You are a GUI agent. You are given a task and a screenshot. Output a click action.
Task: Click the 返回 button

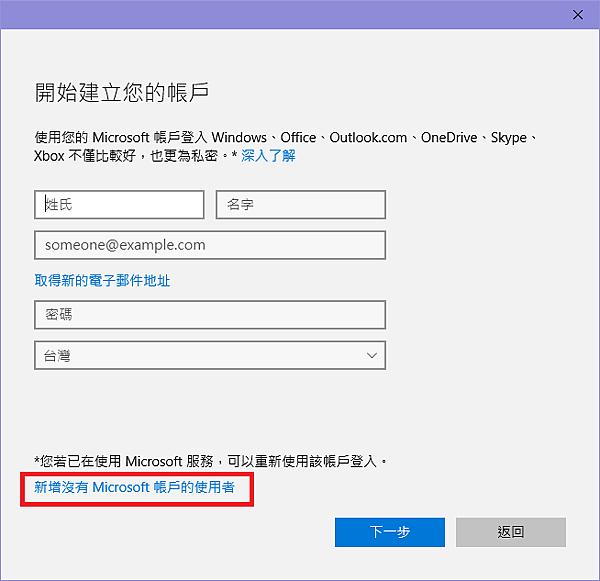point(511,532)
